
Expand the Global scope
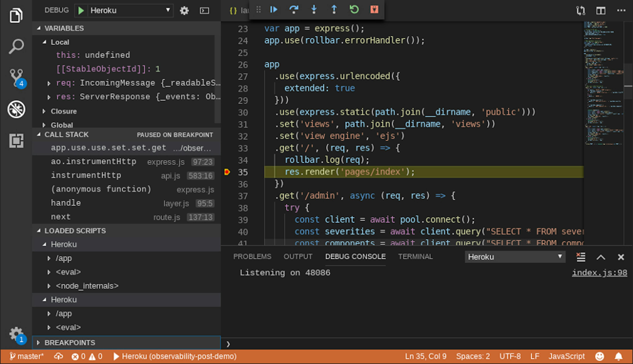pos(44,125)
